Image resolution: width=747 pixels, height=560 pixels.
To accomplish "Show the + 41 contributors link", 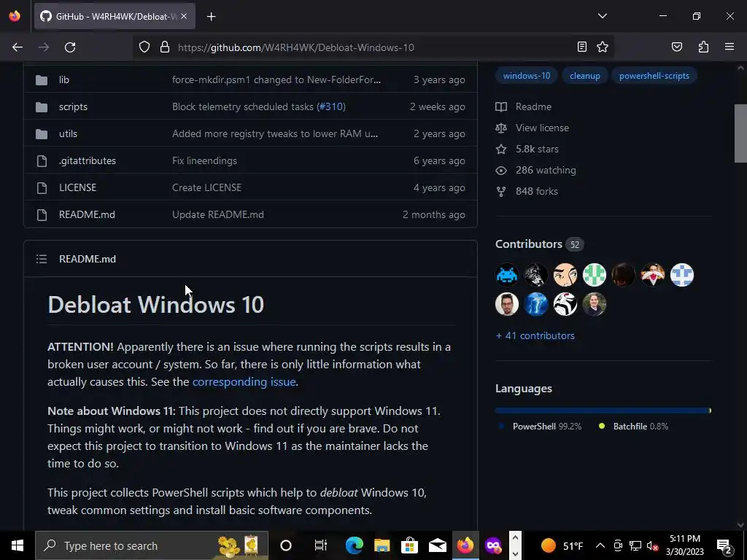I will (x=535, y=335).
